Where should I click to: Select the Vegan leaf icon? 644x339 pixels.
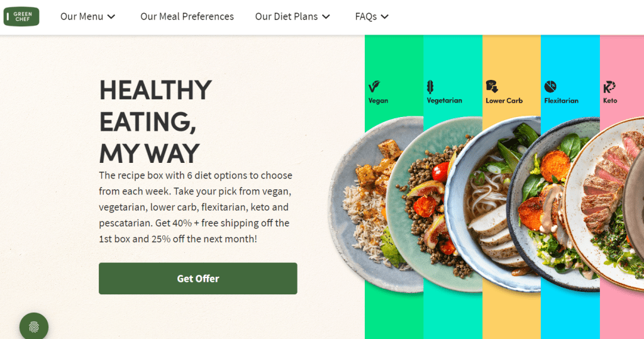pyautogui.click(x=374, y=87)
